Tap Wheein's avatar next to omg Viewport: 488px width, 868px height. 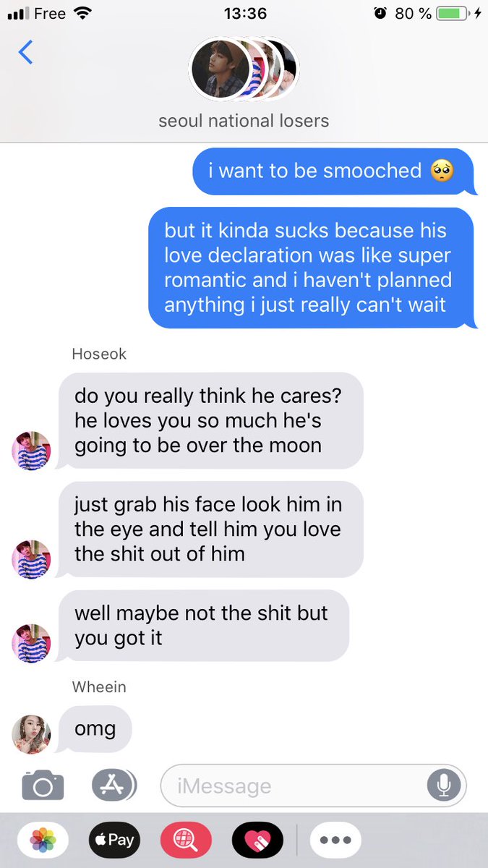[32, 734]
